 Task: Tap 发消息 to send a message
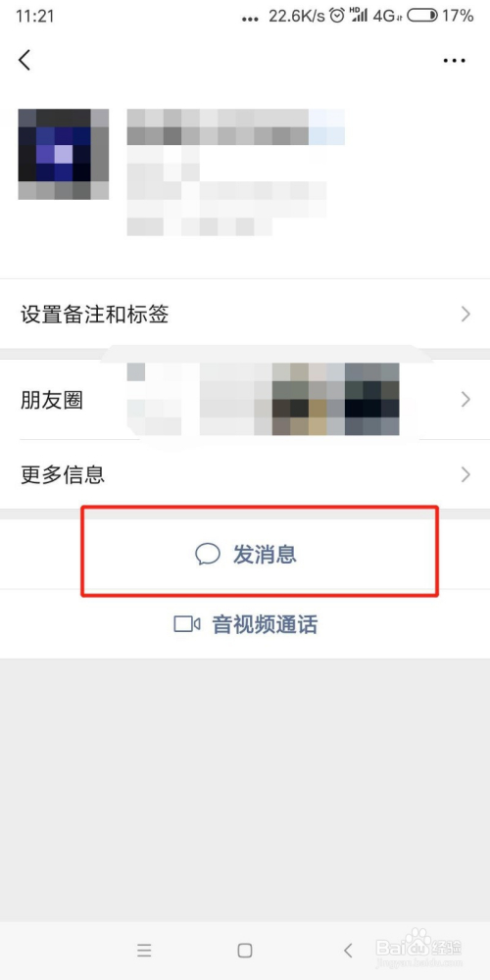(x=245, y=554)
